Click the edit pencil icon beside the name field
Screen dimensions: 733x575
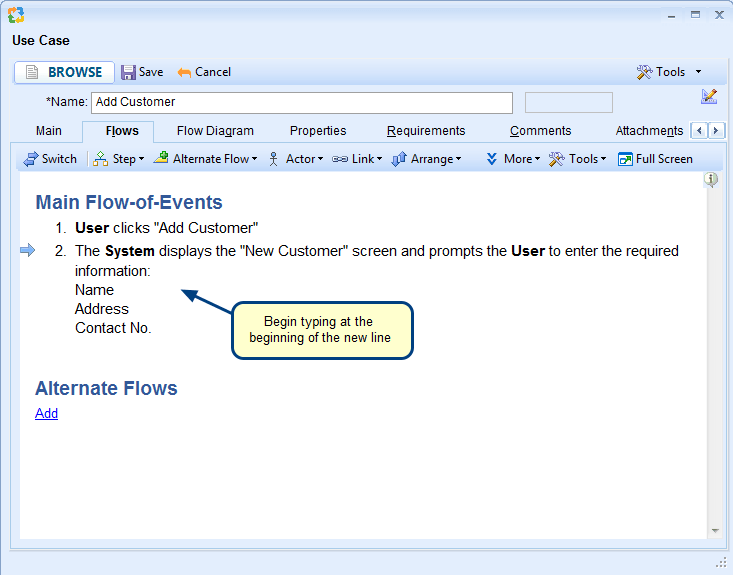coord(709,96)
